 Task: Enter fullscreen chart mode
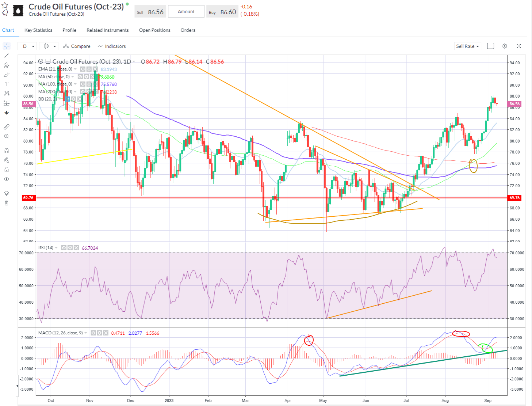pos(519,46)
